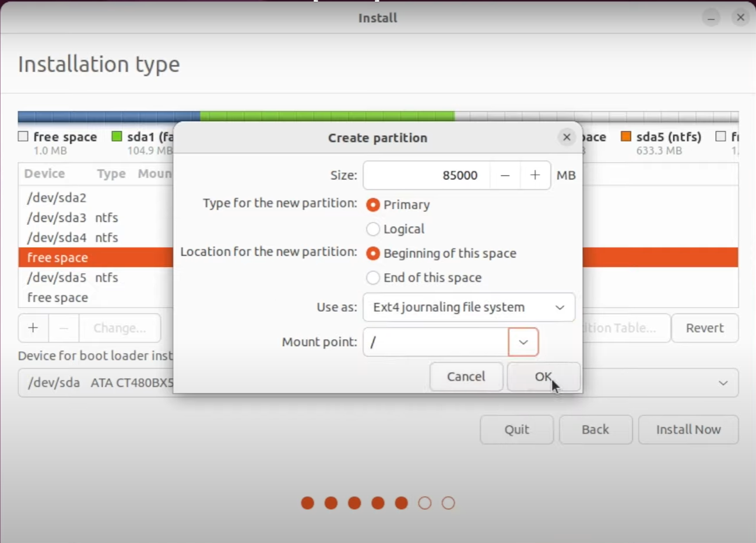Select Primary partition type
The height and width of the screenshot is (543, 756).
coord(373,205)
